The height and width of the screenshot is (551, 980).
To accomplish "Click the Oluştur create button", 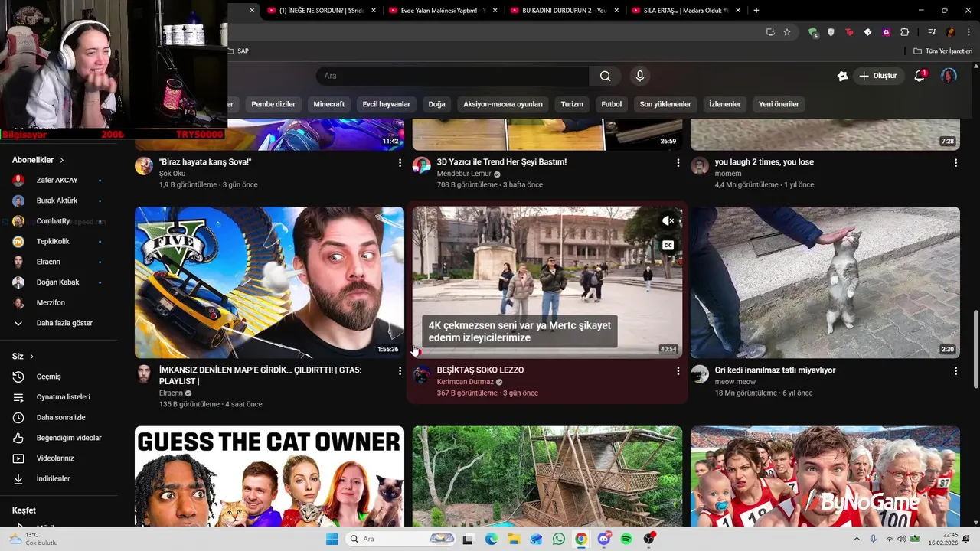I will pyautogui.click(x=877, y=76).
